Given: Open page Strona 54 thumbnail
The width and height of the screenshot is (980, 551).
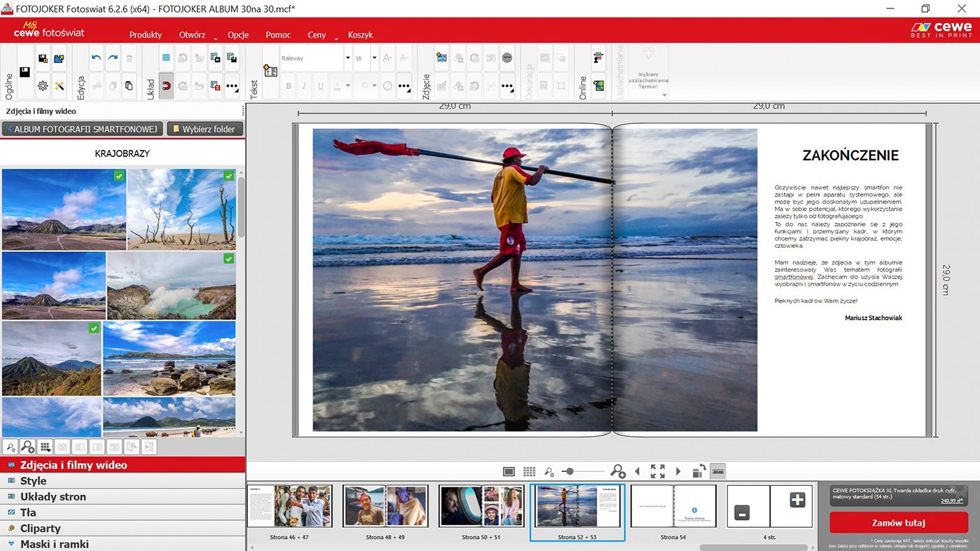Looking at the screenshot, I should click(x=673, y=505).
